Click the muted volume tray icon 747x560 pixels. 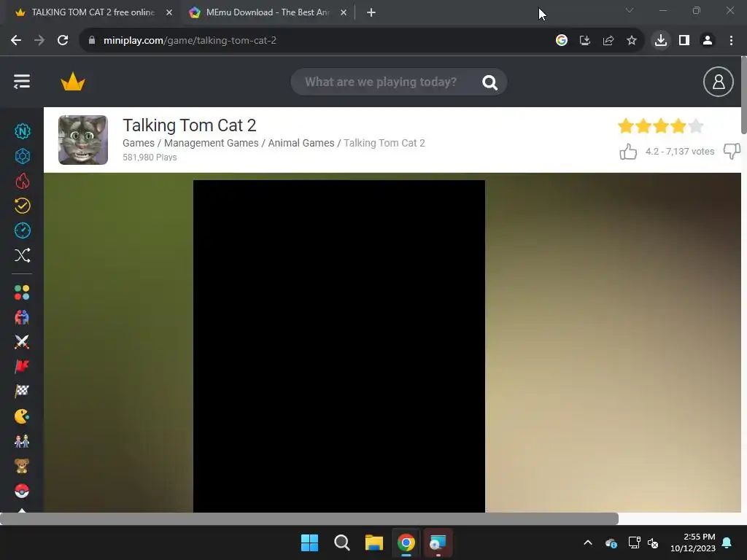(x=653, y=542)
